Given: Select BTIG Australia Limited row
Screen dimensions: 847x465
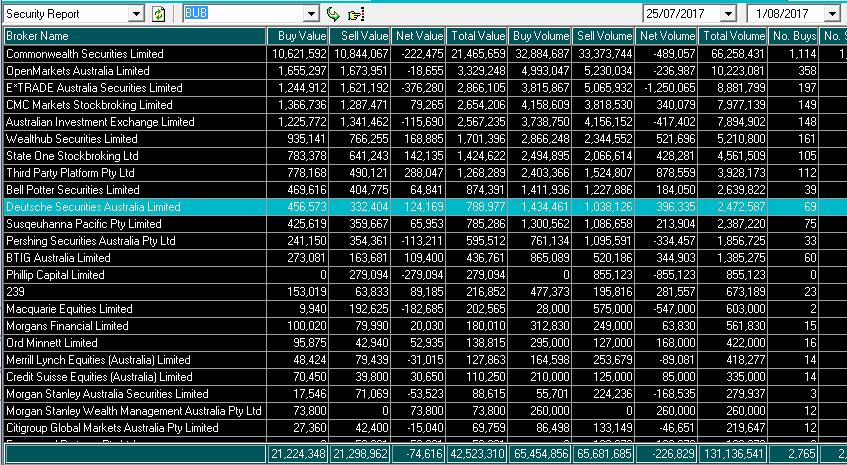Looking at the screenshot, I should point(424,258).
